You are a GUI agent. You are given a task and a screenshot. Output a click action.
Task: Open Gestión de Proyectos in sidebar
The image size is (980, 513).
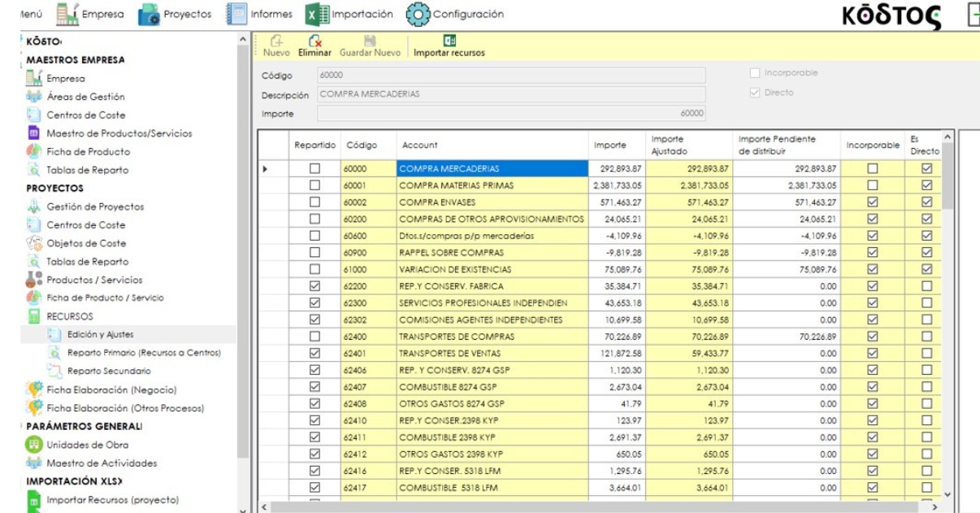(x=95, y=207)
